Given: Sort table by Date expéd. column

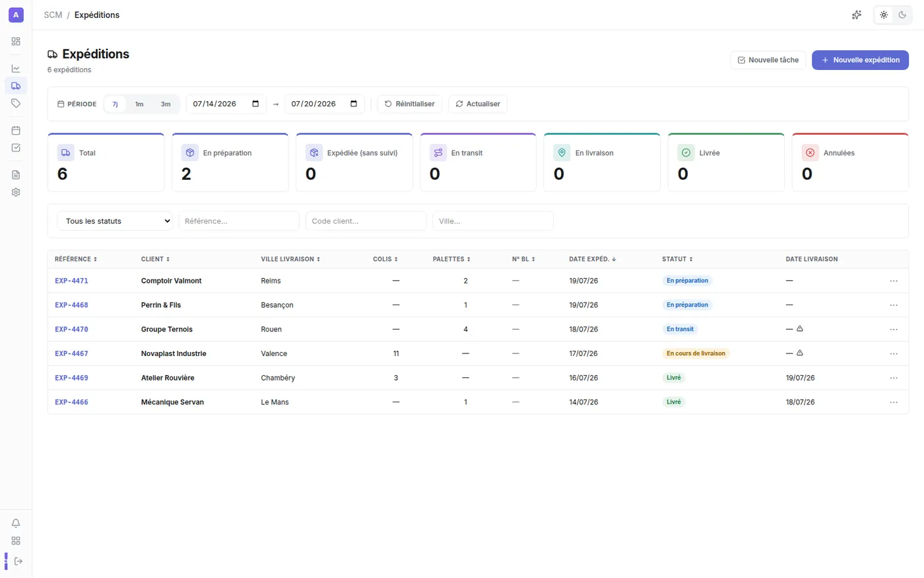Looking at the screenshot, I should pyautogui.click(x=592, y=259).
